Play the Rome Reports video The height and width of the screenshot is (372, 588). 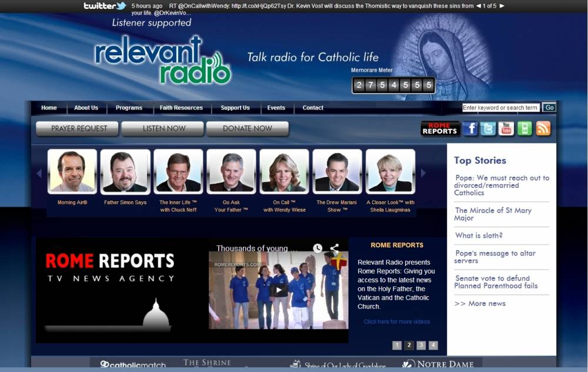279,290
